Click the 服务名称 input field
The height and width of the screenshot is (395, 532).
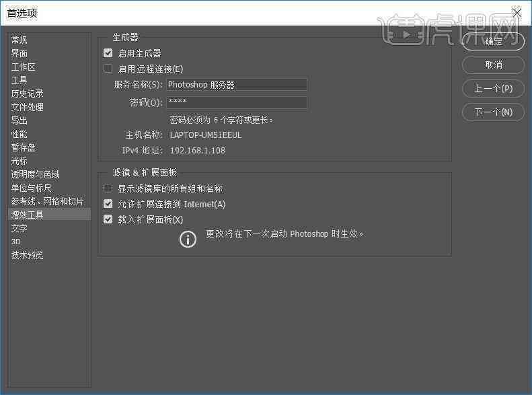237,85
